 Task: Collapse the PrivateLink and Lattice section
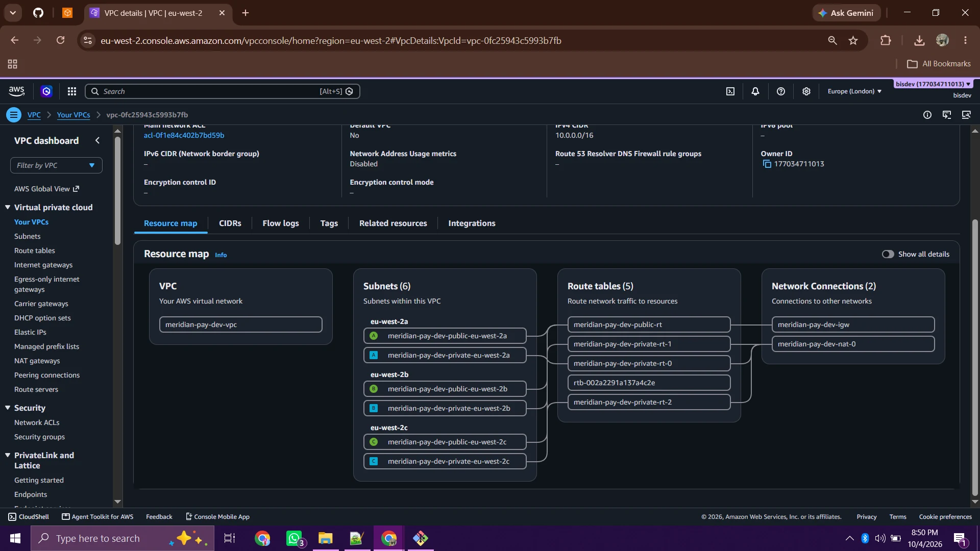click(x=8, y=455)
